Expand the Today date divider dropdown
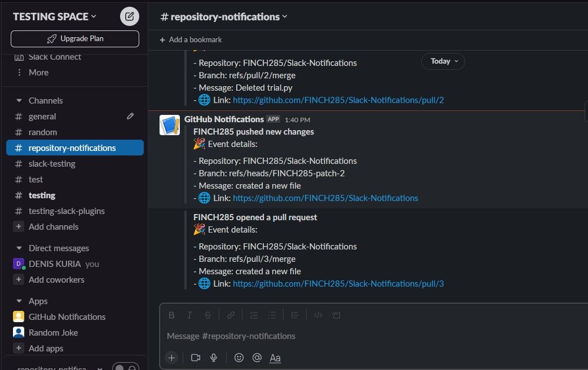The height and width of the screenshot is (370, 588). [x=443, y=61]
